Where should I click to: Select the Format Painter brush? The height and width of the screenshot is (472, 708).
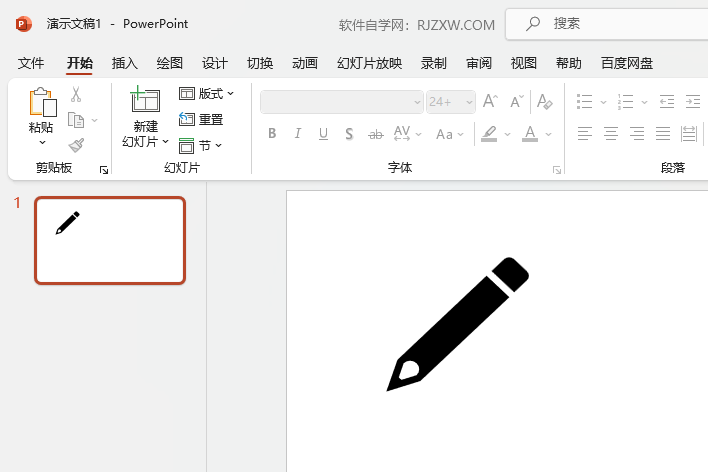(x=76, y=145)
